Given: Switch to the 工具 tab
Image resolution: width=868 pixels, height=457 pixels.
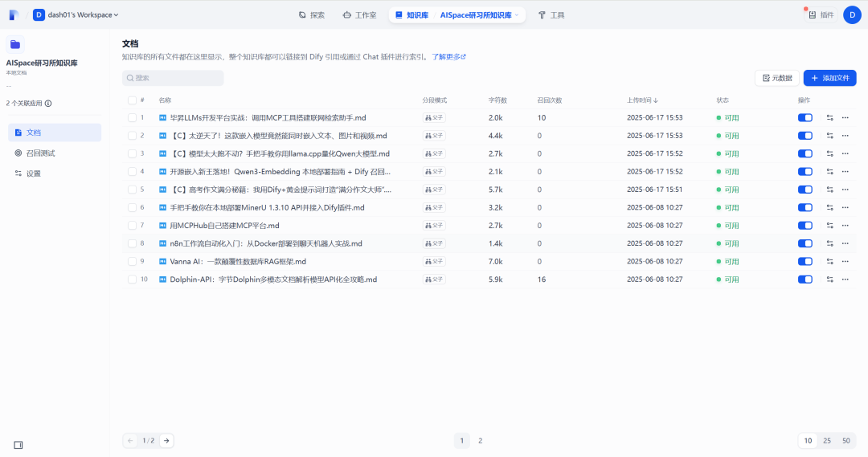Looking at the screenshot, I should pos(551,15).
